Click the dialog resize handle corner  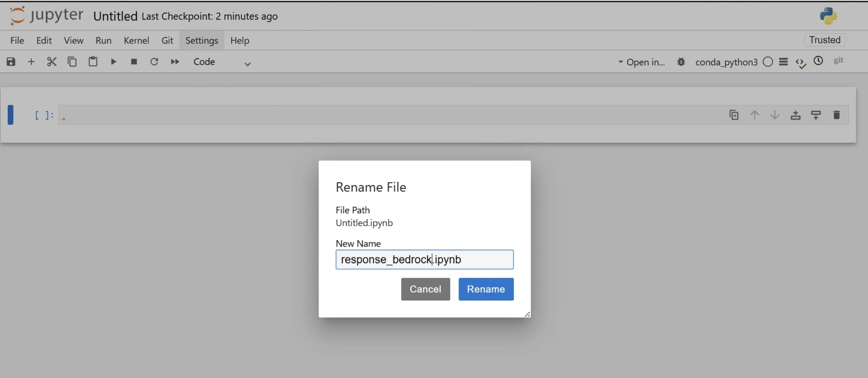527,314
